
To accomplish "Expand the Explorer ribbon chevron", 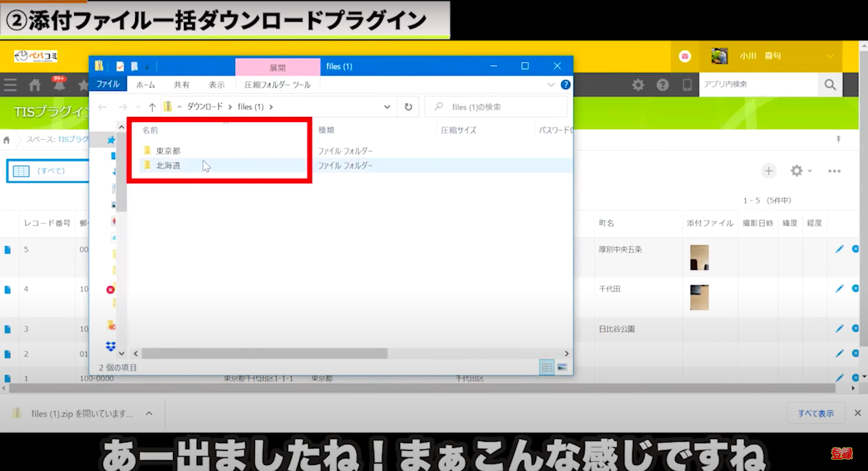I will coord(551,85).
